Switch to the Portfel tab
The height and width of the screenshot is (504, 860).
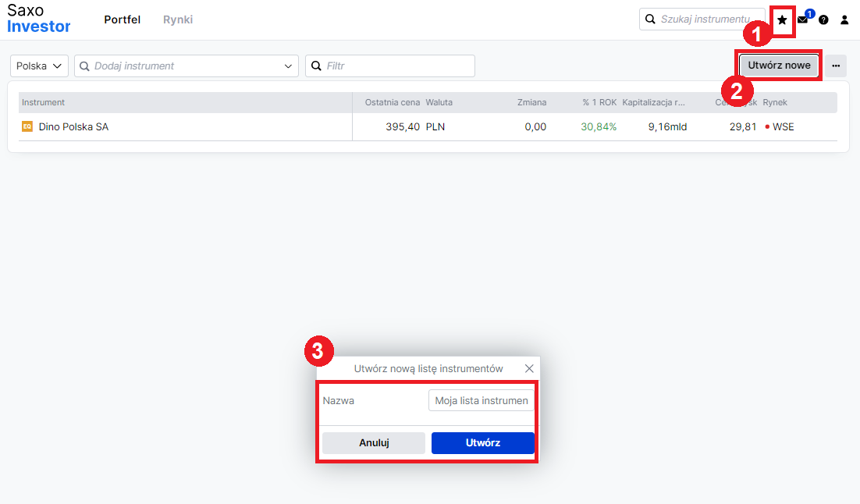(123, 20)
